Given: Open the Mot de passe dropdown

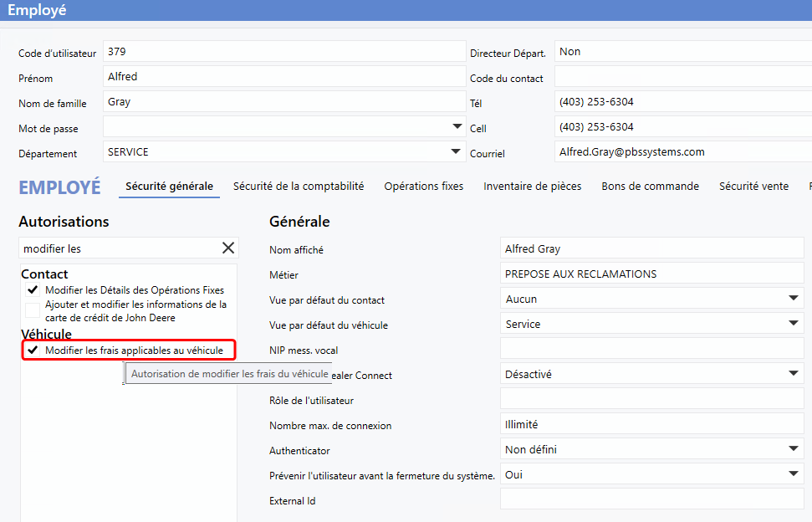Looking at the screenshot, I should (457, 127).
